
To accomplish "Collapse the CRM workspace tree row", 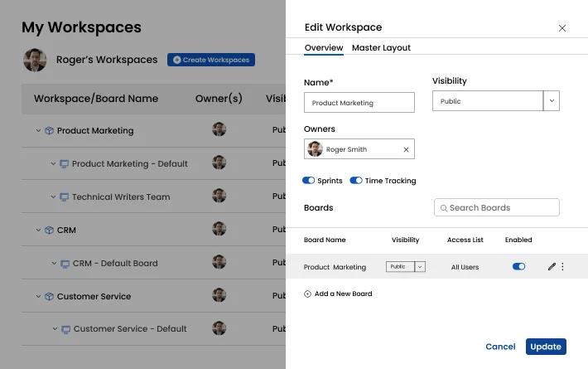I will [38, 231].
